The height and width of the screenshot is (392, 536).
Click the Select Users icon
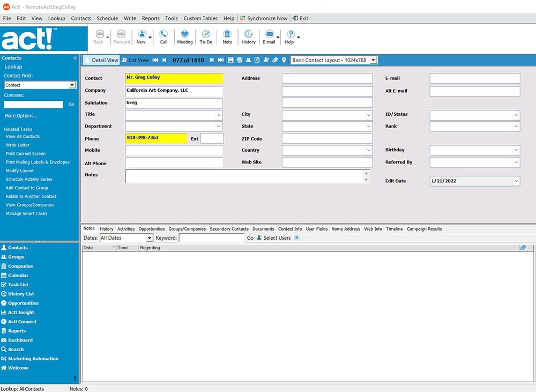259,238
